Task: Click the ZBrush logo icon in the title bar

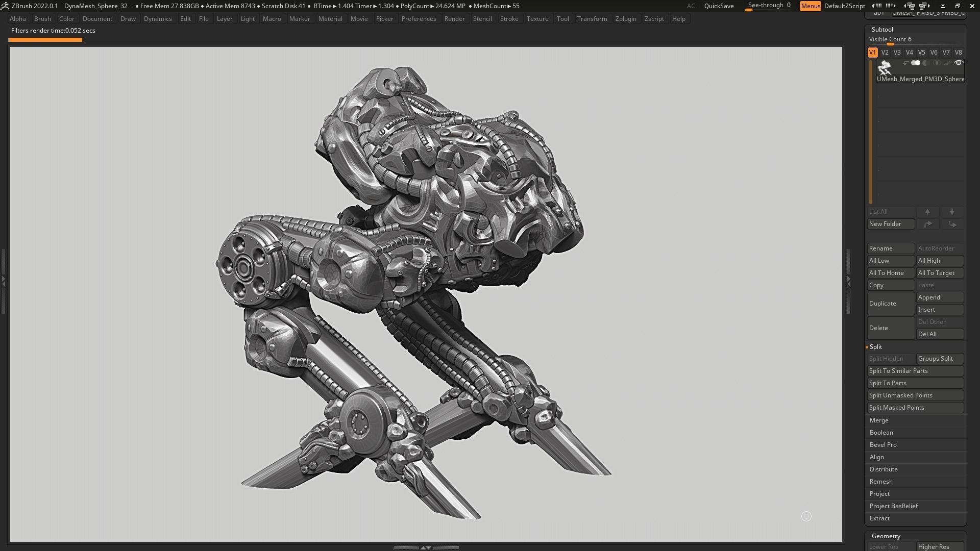Action: (5, 6)
